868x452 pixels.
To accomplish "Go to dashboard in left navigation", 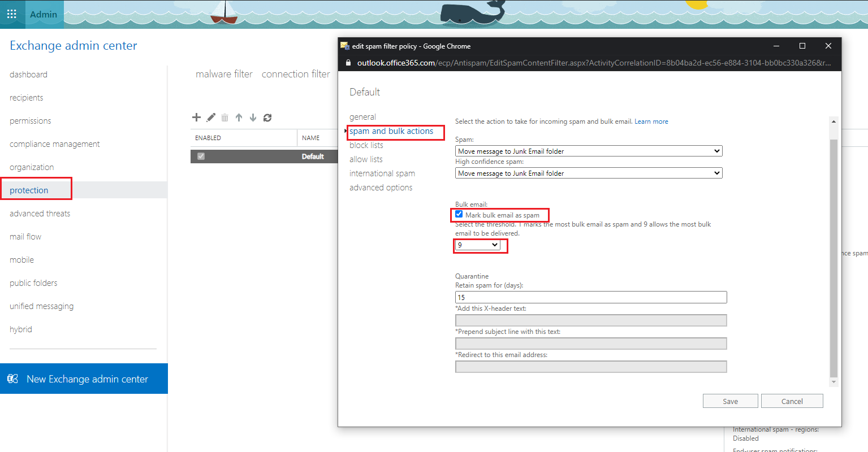I will click(28, 75).
